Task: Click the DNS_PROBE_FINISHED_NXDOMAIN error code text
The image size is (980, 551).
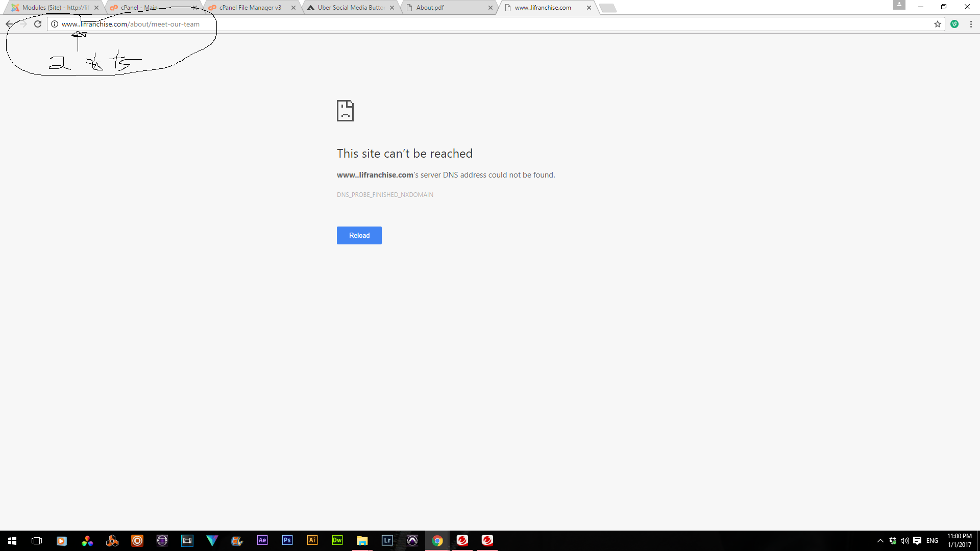Action: (x=385, y=195)
